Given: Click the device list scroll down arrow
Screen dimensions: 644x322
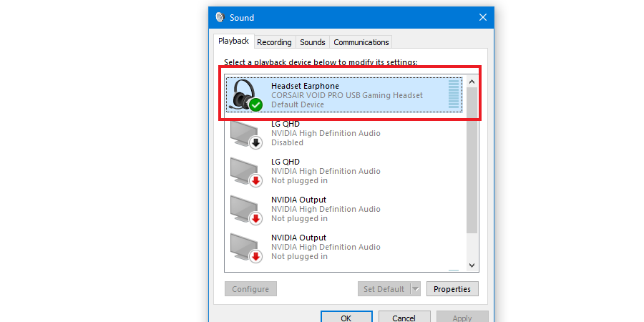Looking at the screenshot, I should [x=472, y=265].
